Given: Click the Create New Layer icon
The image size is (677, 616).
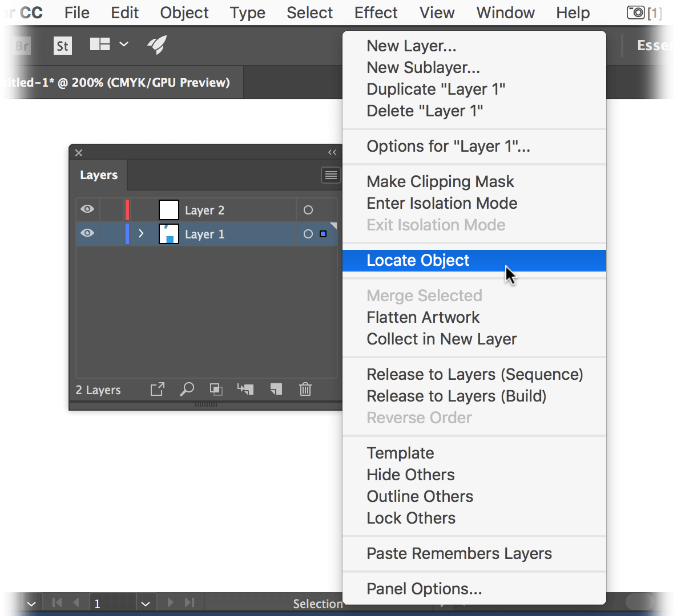Looking at the screenshot, I should (x=276, y=389).
